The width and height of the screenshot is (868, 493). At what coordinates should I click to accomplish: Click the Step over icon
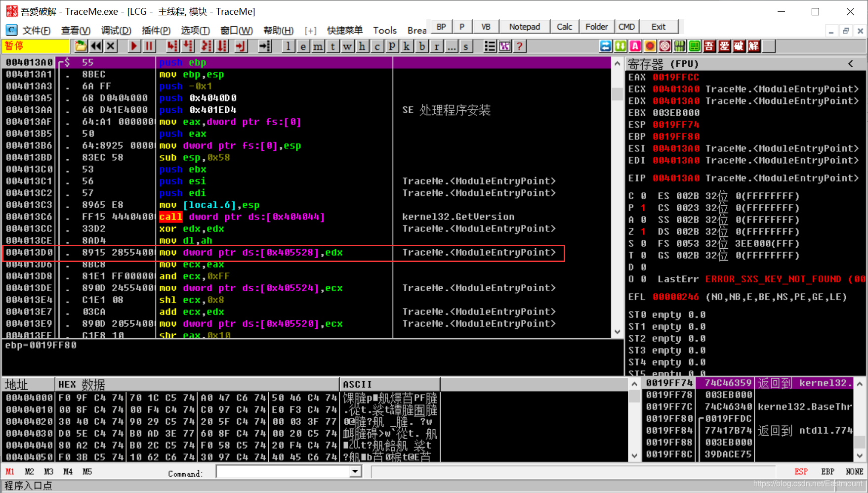point(188,46)
